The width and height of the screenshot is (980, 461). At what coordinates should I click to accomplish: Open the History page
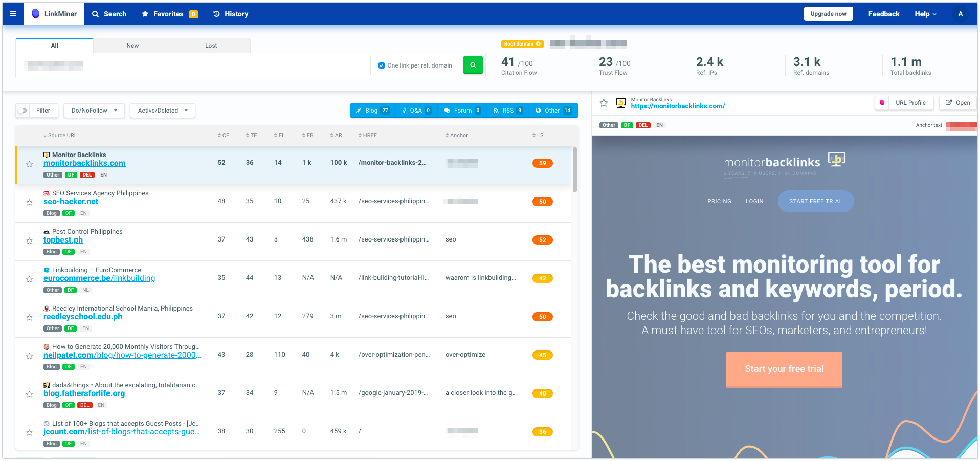(230, 14)
